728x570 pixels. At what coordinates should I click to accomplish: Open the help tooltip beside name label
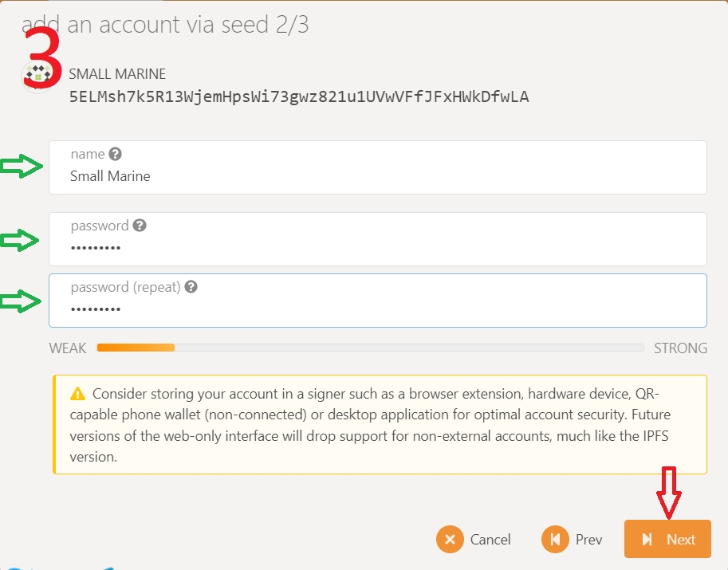click(x=116, y=154)
